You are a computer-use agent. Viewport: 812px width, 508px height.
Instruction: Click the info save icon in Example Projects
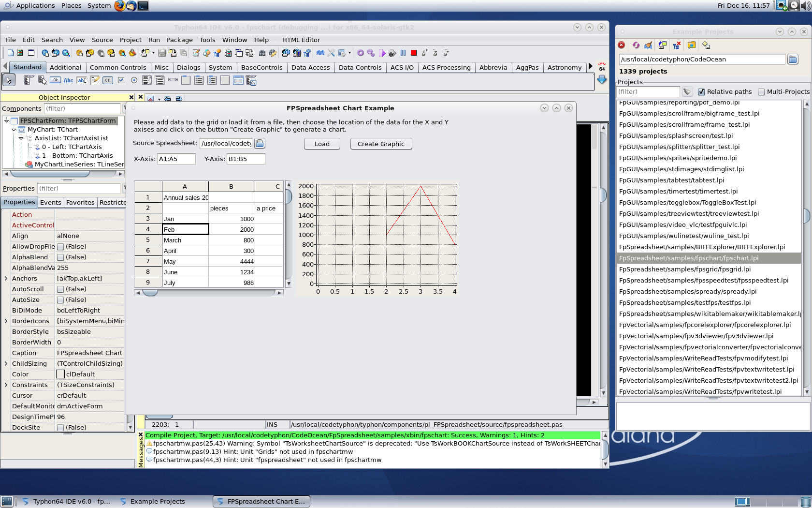(x=706, y=45)
